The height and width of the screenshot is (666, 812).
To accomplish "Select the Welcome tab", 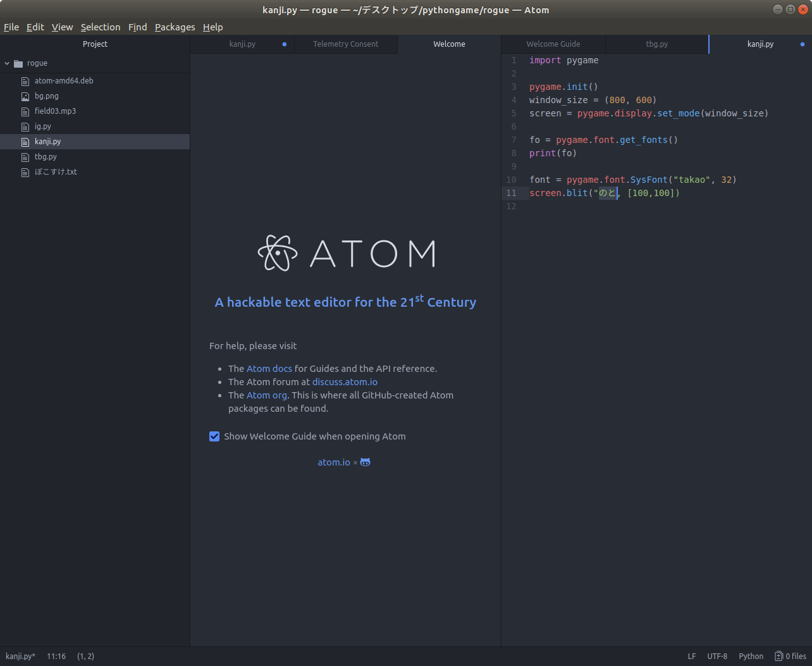I will point(449,44).
